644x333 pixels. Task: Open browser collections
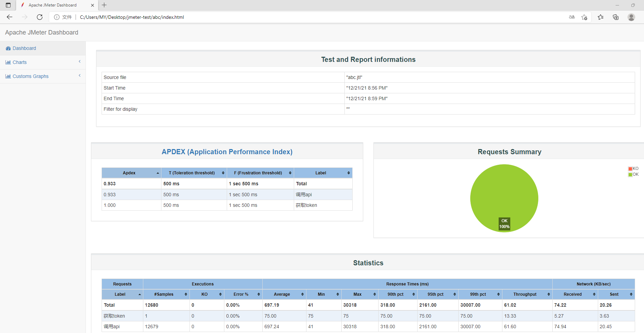pos(616,17)
